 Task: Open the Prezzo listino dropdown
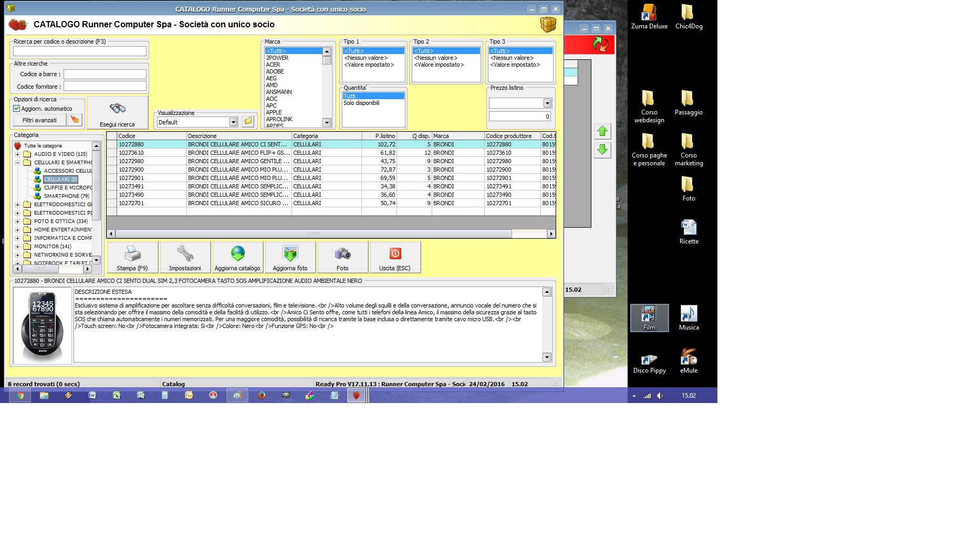(x=547, y=103)
